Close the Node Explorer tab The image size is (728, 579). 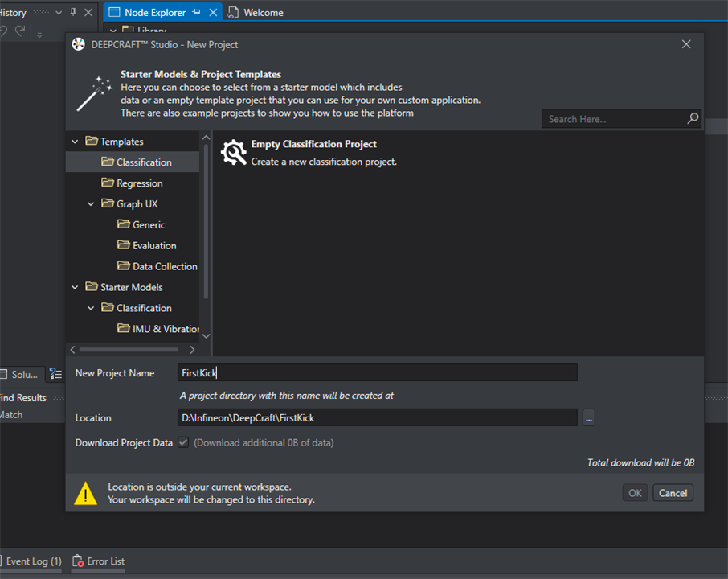click(213, 13)
